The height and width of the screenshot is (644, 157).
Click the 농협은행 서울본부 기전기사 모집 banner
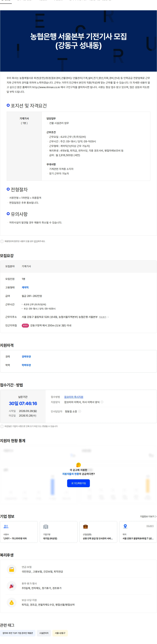(78, 41)
